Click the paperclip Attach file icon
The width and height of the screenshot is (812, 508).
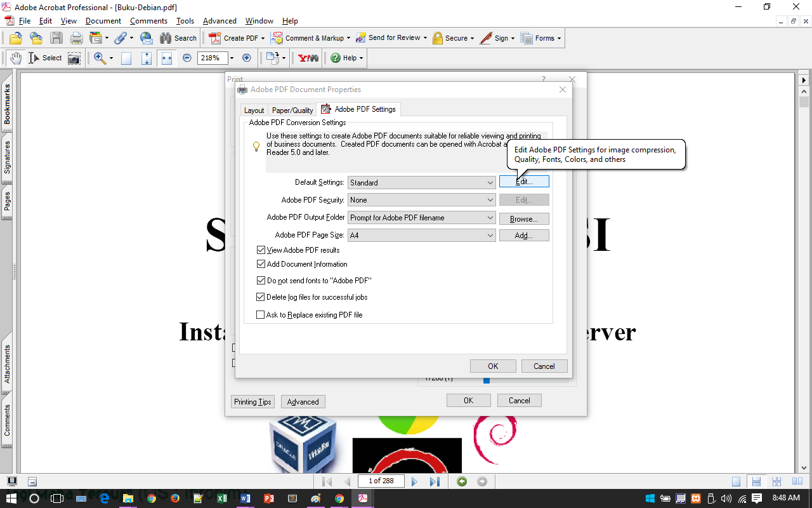pyautogui.click(x=120, y=38)
